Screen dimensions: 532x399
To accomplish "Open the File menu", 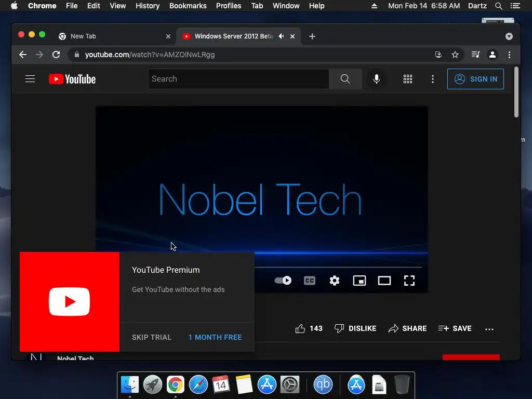I will pyautogui.click(x=72, y=6).
